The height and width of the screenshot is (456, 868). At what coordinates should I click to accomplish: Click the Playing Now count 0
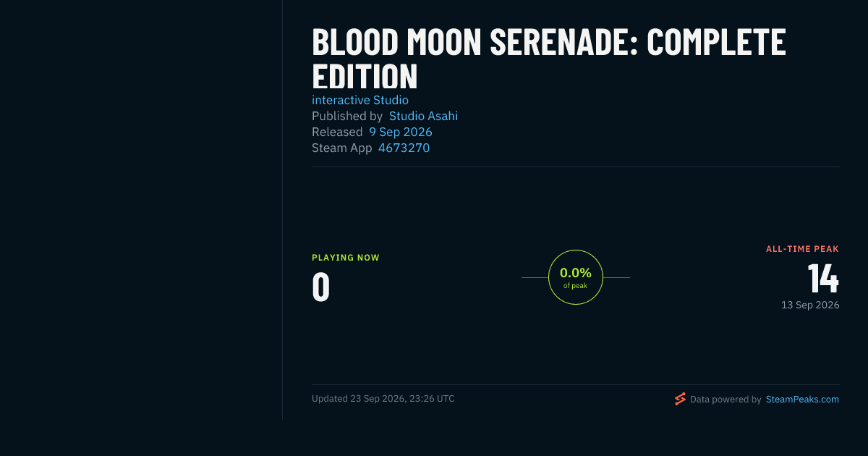pos(321,287)
